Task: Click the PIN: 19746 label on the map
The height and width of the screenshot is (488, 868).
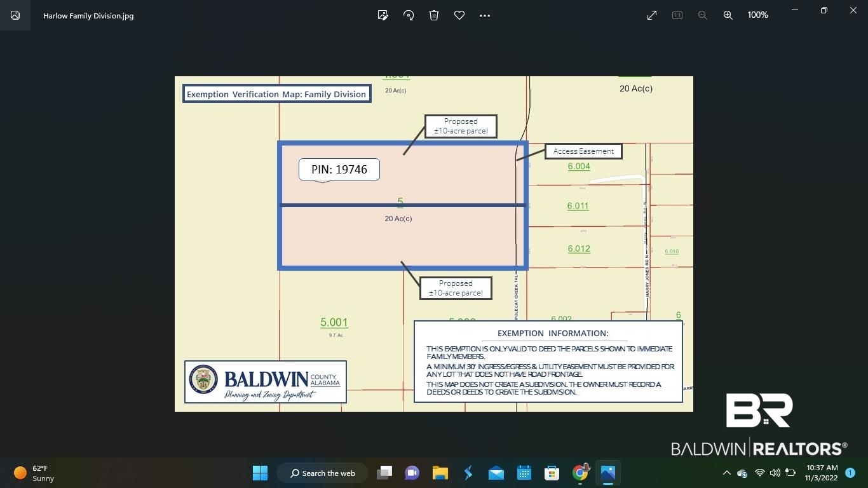Action: tap(339, 170)
